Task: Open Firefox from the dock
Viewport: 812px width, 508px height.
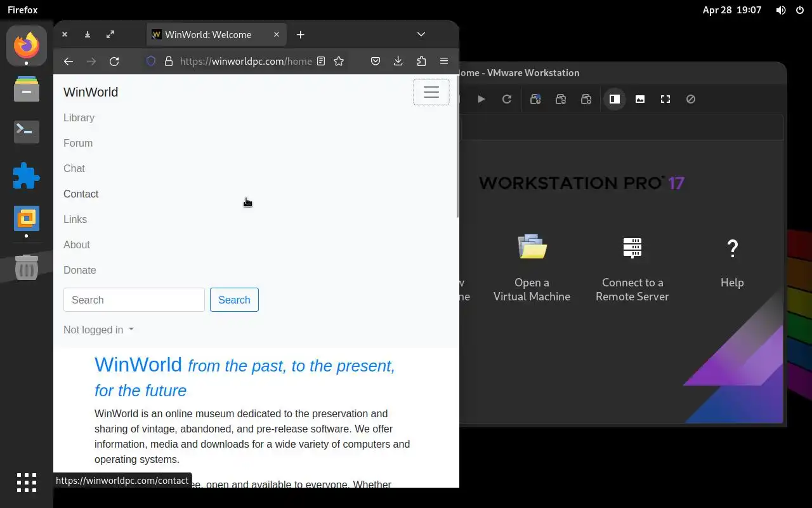Action: coord(27,46)
